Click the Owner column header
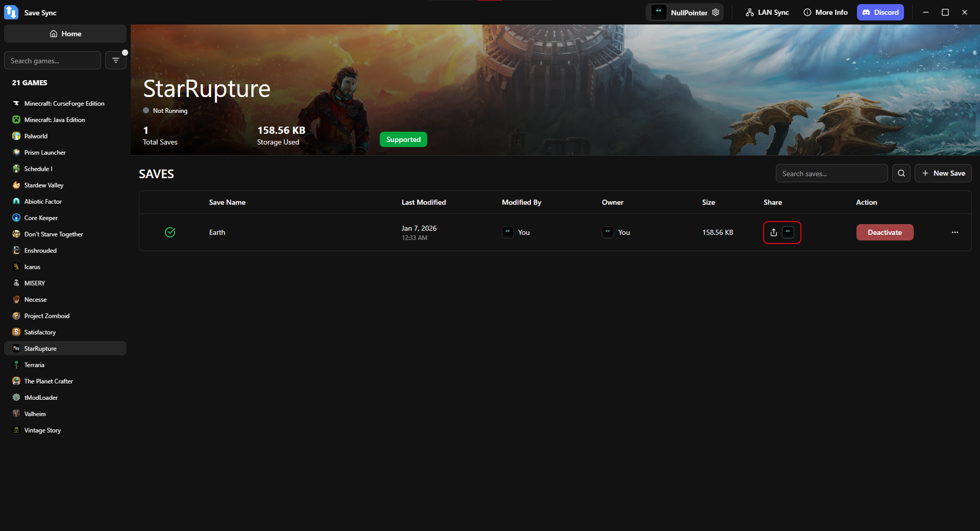 612,202
